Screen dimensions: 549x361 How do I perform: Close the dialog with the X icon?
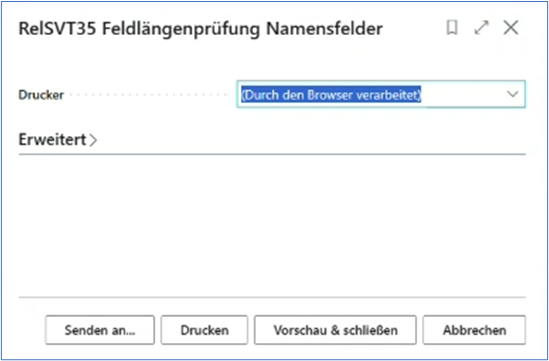point(511,28)
